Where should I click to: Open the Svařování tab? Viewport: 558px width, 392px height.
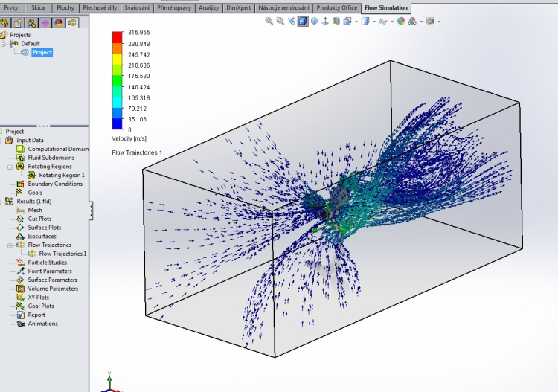pos(137,8)
